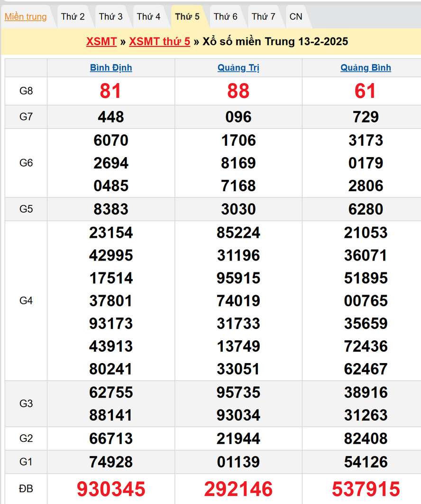The width and height of the screenshot is (421, 504).
Task: Click the active Thứ 5 tab
Action: pyautogui.click(x=187, y=17)
